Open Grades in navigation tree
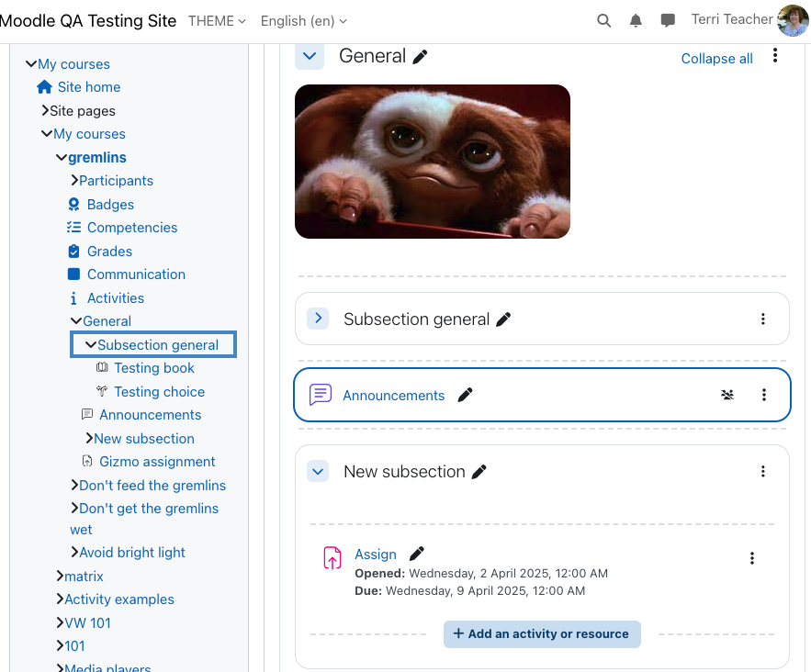 [109, 252]
